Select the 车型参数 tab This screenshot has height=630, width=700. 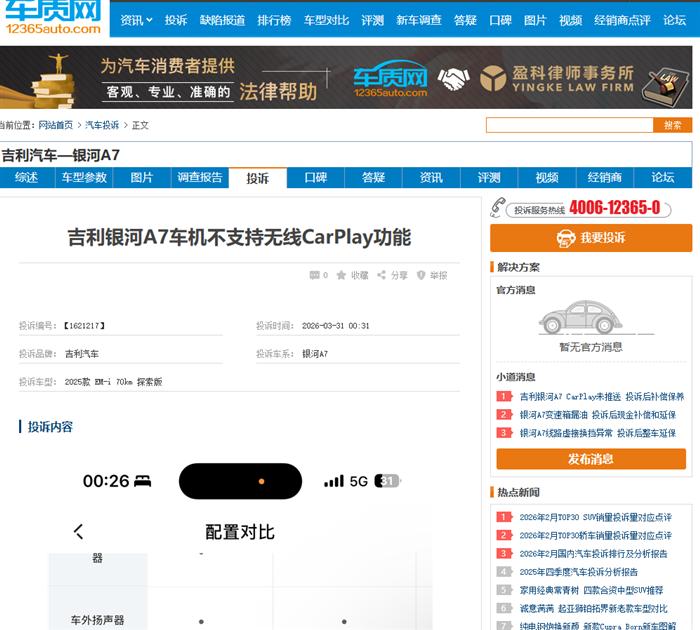pos(84,178)
